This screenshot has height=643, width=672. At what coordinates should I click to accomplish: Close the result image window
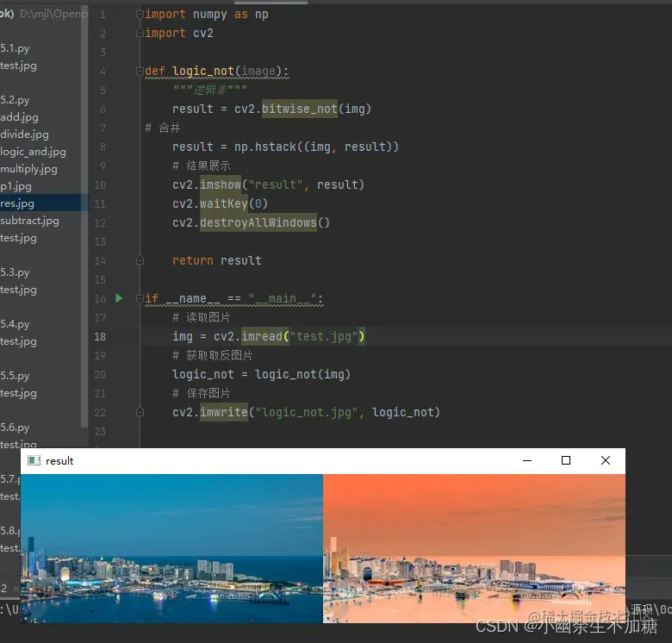coord(606,460)
